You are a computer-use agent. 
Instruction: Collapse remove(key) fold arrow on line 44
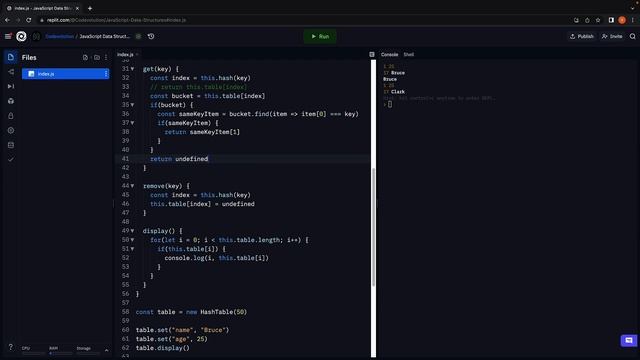pyautogui.click(x=132, y=186)
